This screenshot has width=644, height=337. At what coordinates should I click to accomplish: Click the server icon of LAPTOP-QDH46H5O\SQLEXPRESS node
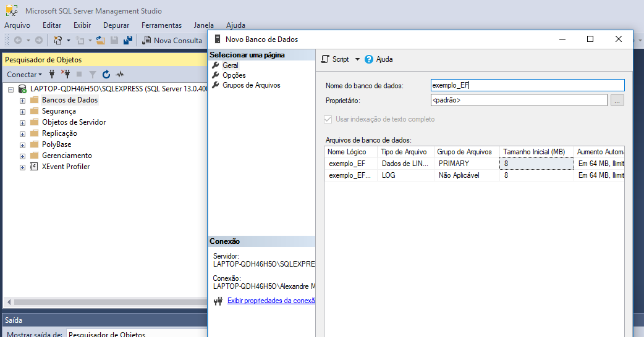pyautogui.click(x=23, y=88)
